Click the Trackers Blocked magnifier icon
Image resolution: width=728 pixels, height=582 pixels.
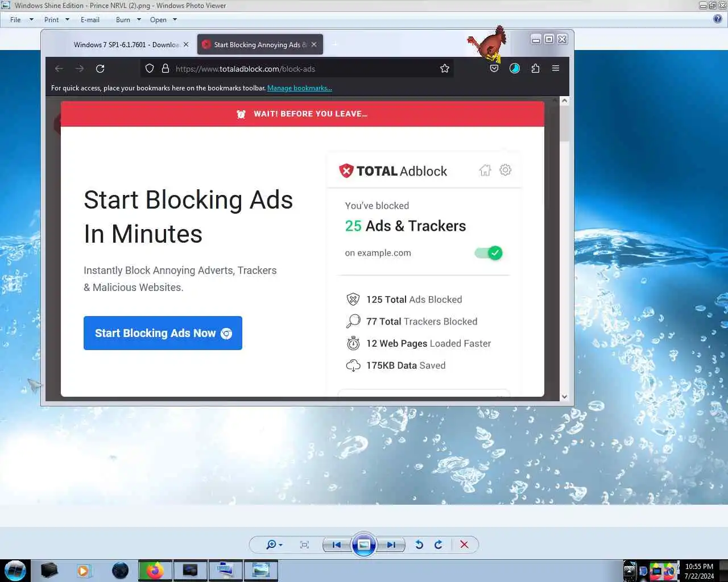353,321
